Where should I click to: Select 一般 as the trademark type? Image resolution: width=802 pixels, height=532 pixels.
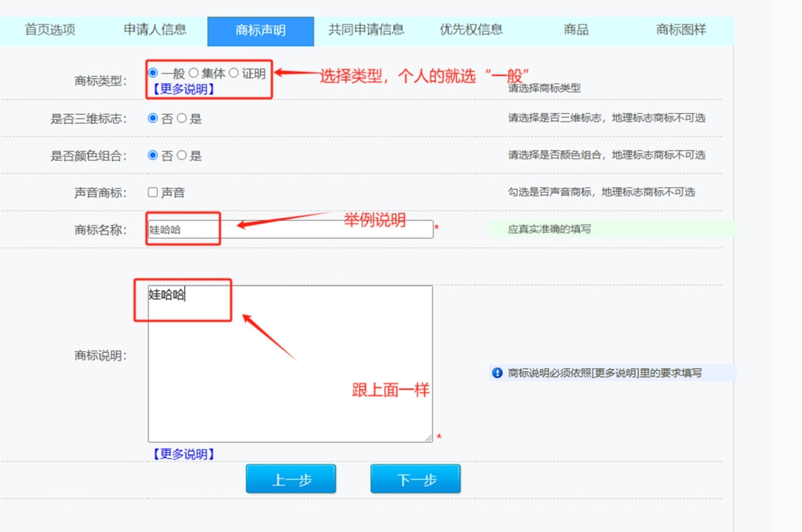pos(154,73)
